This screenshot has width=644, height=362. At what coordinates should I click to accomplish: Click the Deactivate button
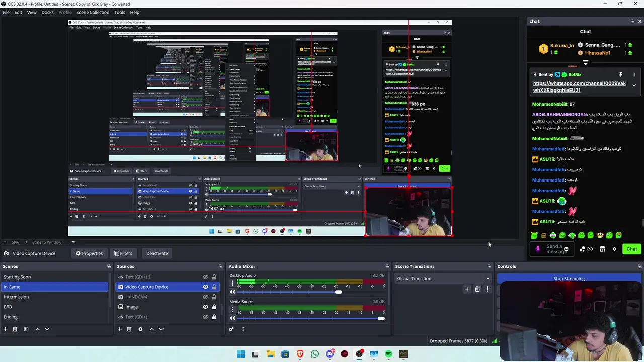pos(157,253)
